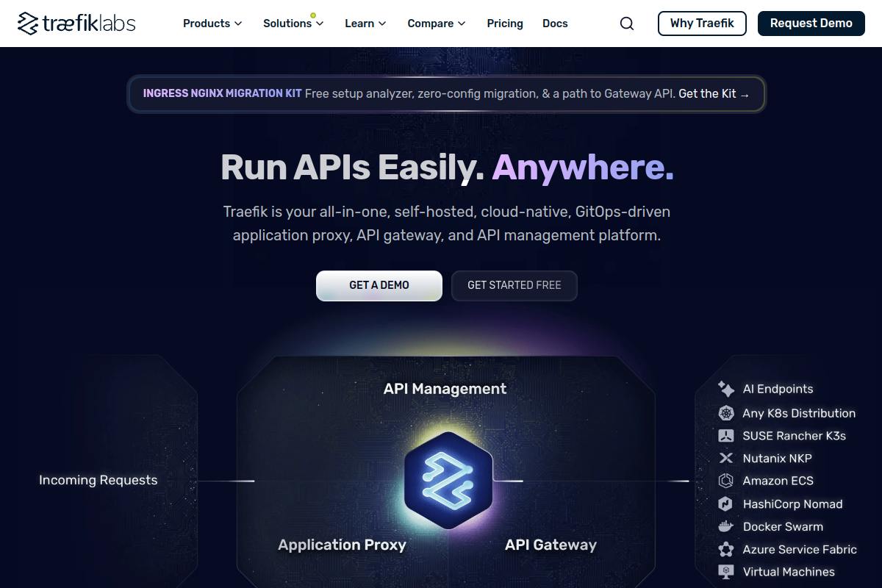
Task: Open the Compare dropdown menu
Action: (437, 24)
